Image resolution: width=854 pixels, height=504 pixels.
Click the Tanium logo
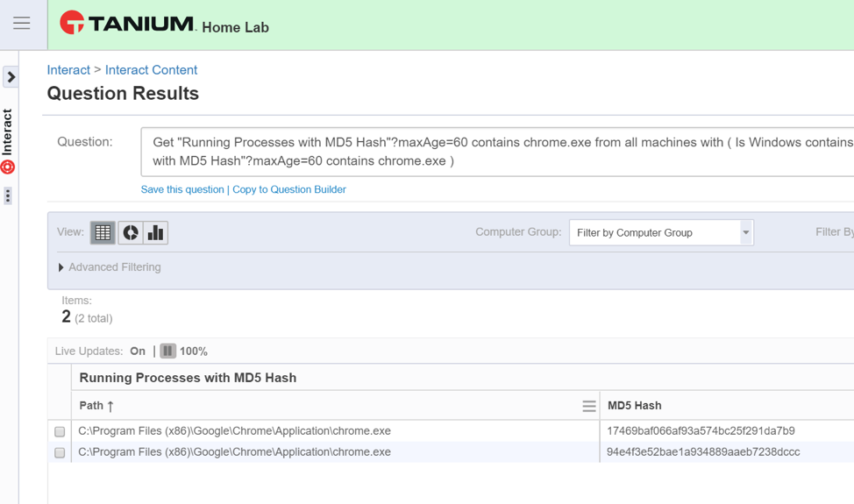pos(127,24)
